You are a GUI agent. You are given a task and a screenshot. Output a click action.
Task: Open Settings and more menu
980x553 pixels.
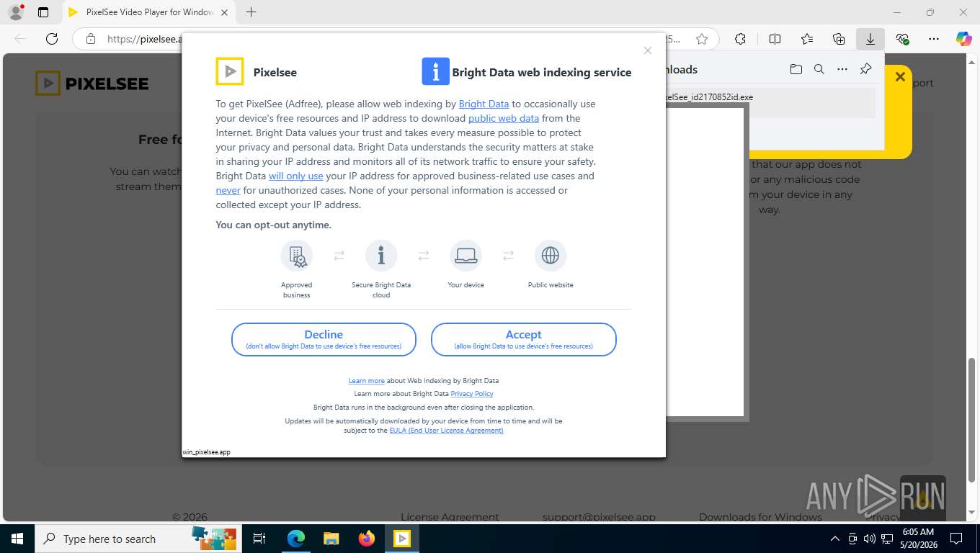934,39
